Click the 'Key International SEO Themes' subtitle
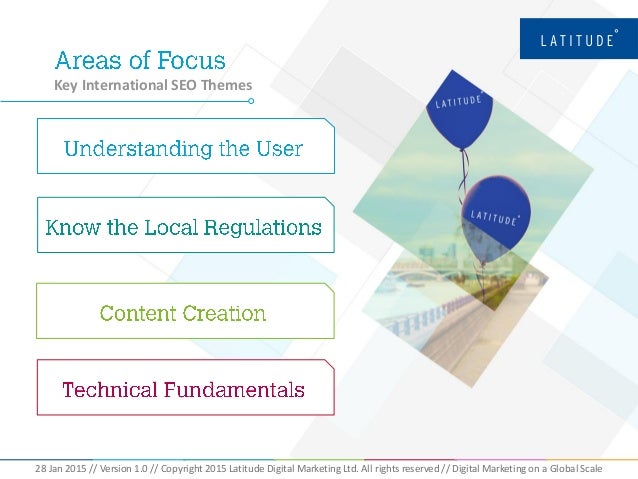The image size is (638, 479). [x=153, y=85]
